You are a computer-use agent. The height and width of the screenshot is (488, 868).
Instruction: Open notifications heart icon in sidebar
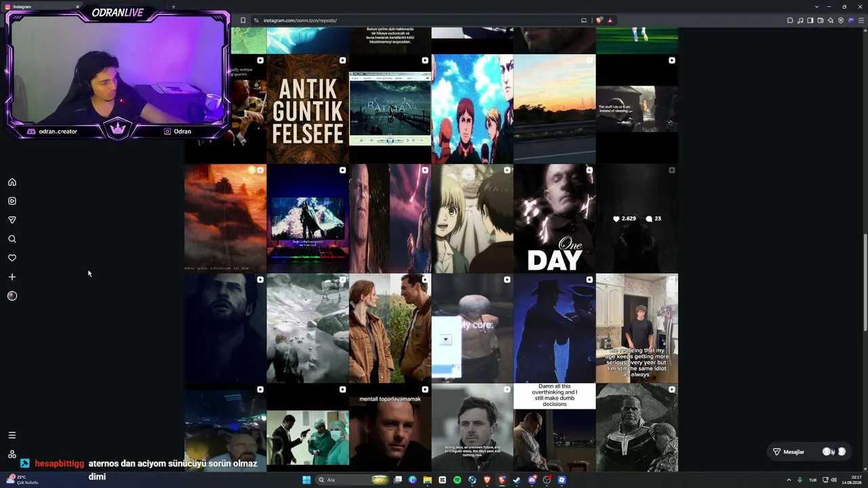coord(12,258)
